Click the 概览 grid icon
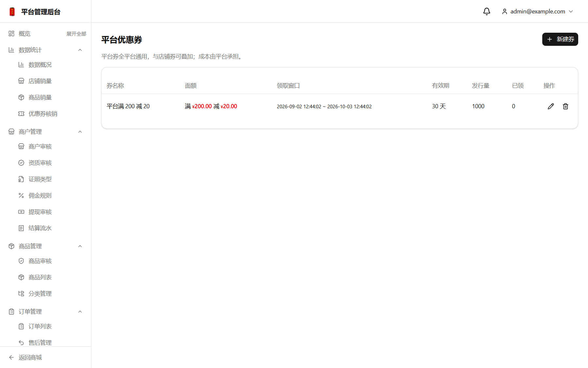This screenshot has height=368, width=588. [x=11, y=33]
